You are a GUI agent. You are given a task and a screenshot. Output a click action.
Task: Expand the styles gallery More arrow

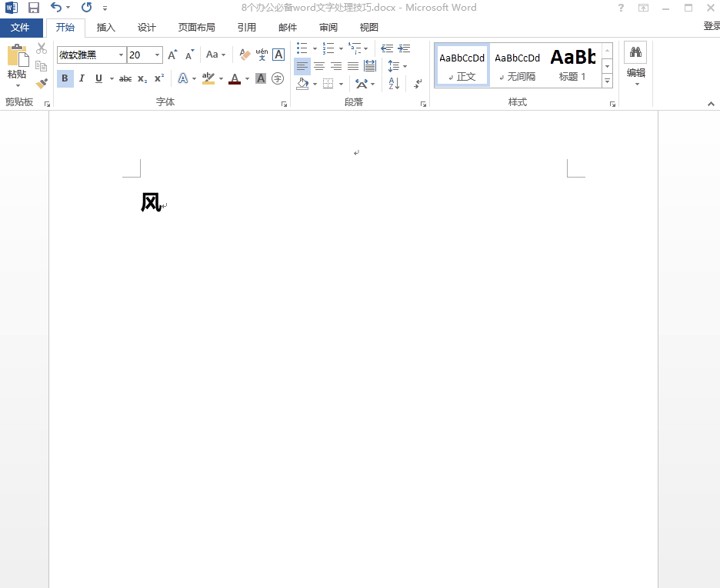[x=607, y=81]
